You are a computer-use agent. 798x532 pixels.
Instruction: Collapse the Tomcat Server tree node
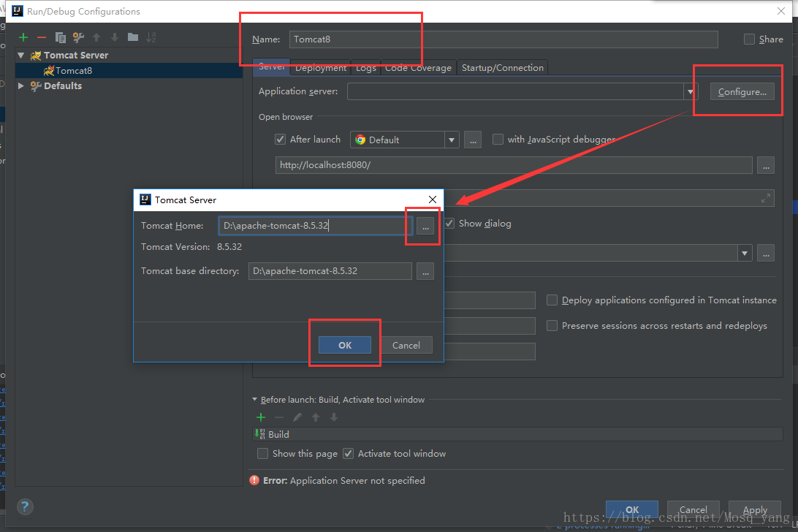click(x=21, y=55)
